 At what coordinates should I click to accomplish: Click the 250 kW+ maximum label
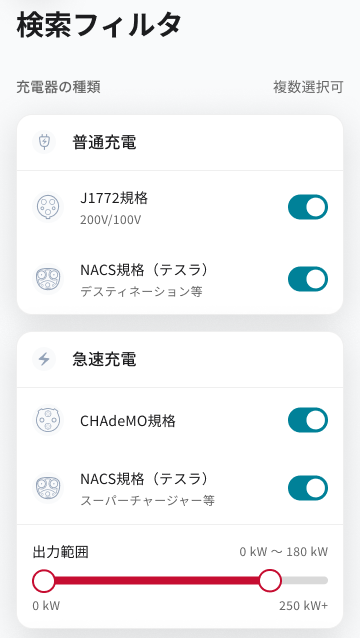tap(303, 606)
